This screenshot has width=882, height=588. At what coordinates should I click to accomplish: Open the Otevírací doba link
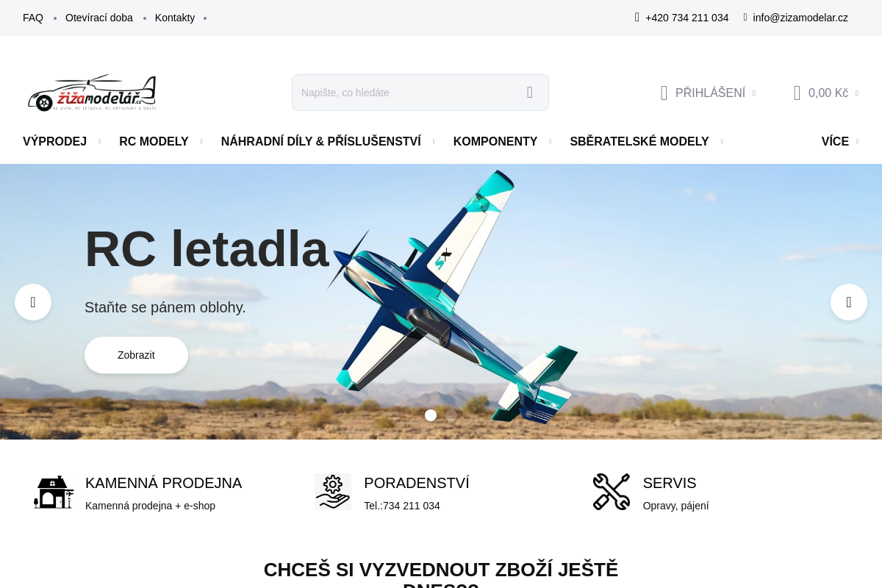tap(99, 18)
